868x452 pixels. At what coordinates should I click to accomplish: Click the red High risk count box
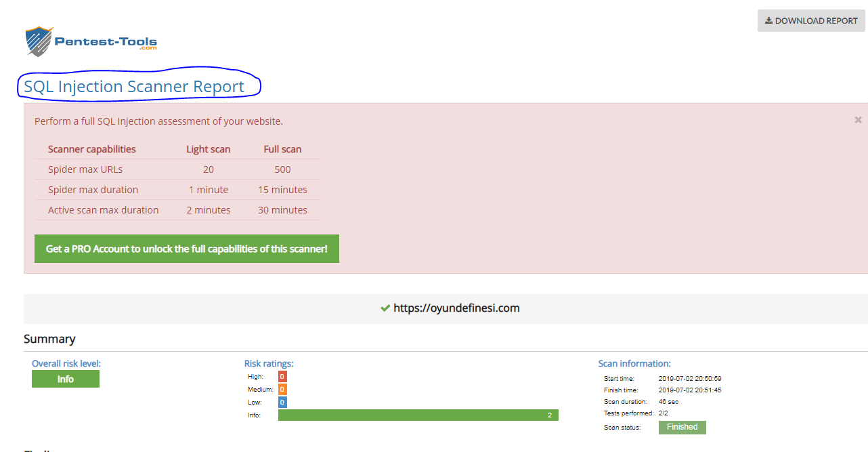coord(282,376)
